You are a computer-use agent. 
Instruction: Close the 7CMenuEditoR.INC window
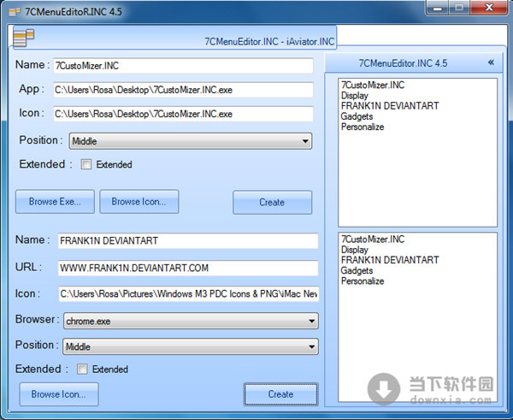coord(489,8)
